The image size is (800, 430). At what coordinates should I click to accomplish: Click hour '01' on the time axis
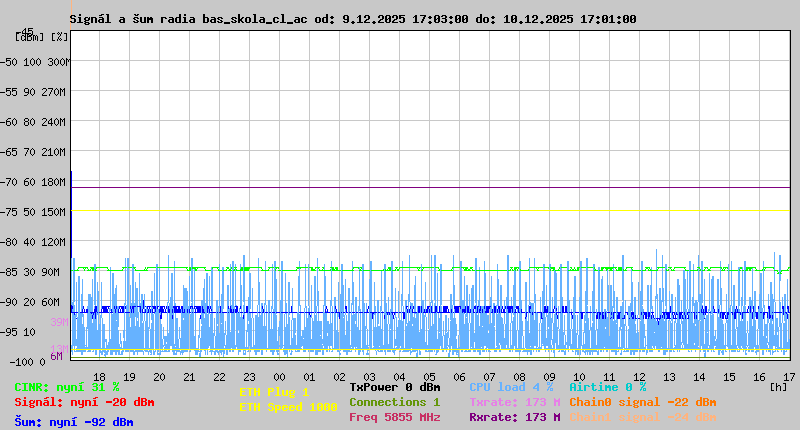pos(309,377)
